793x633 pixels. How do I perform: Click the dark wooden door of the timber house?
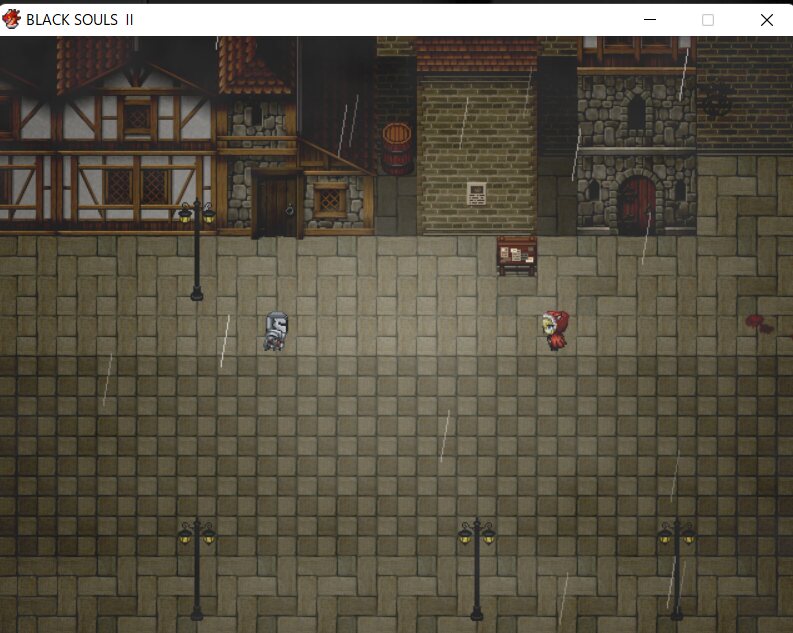point(276,205)
